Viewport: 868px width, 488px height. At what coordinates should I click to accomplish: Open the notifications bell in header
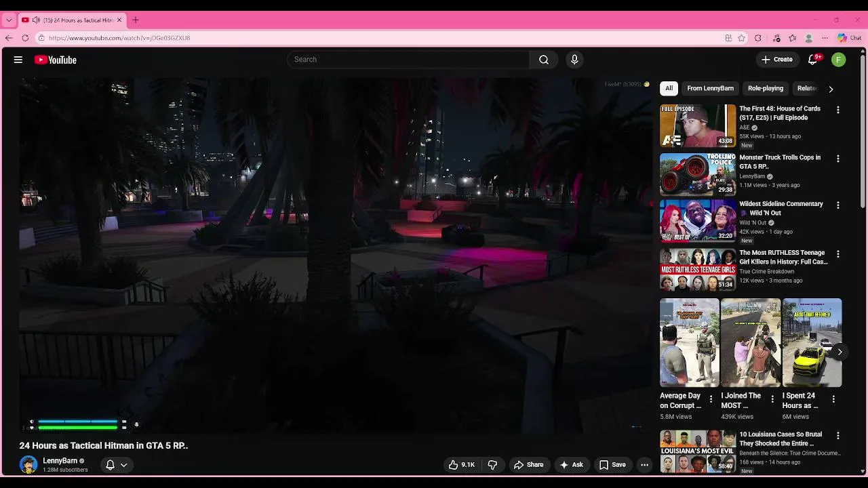coord(813,60)
